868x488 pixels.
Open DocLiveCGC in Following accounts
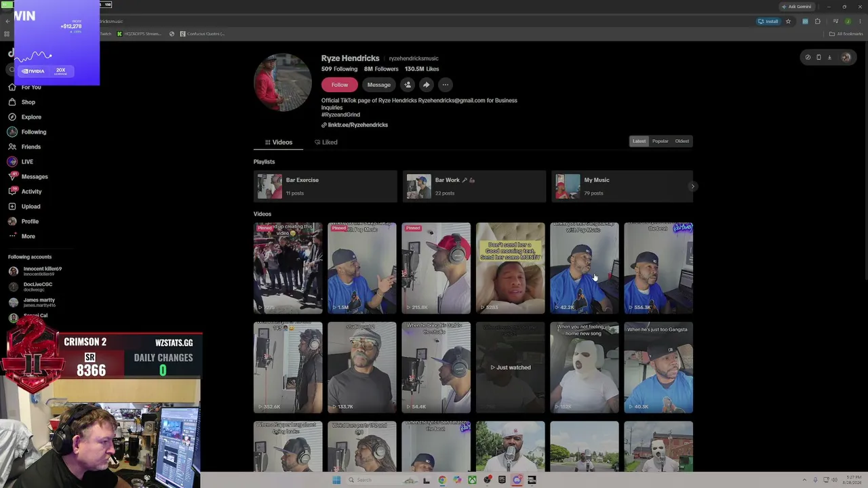[31, 287]
